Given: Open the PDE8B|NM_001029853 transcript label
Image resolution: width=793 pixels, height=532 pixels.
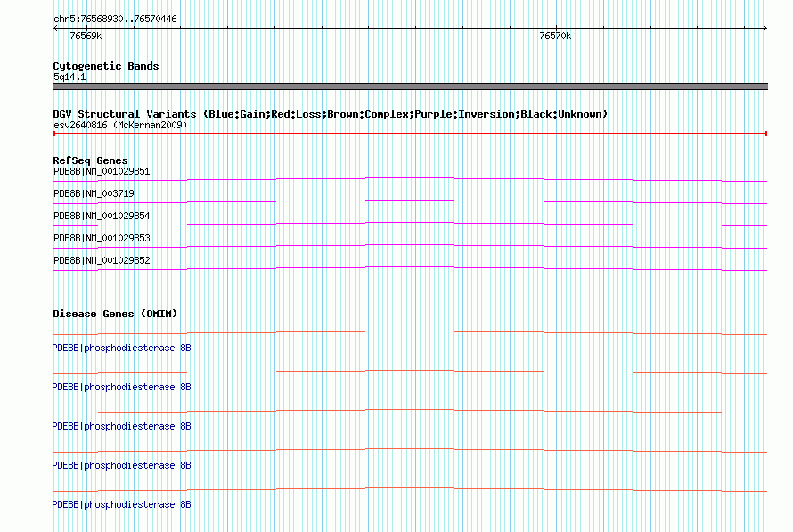Looking at the screenshot, I should tap(102, 238).
